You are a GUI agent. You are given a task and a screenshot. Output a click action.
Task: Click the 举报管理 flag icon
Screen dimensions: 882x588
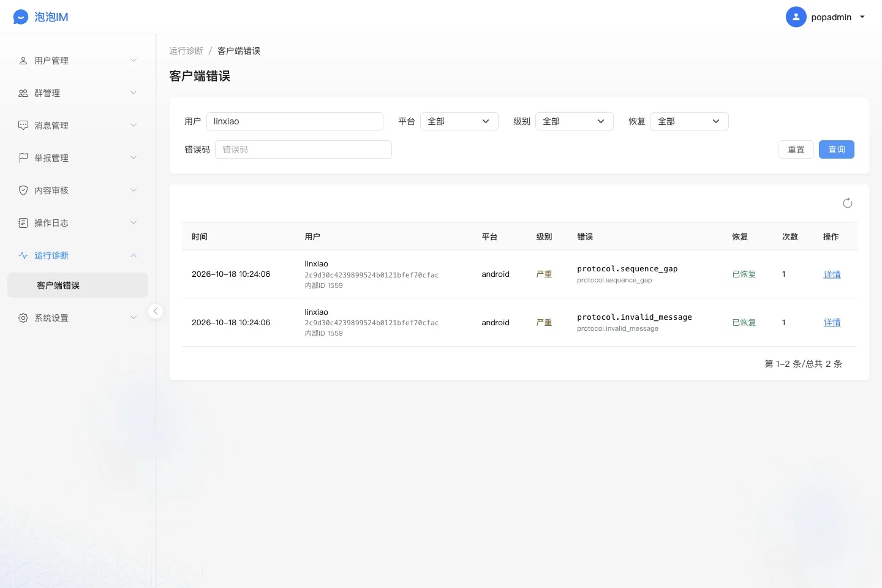[x=23, y=158]
